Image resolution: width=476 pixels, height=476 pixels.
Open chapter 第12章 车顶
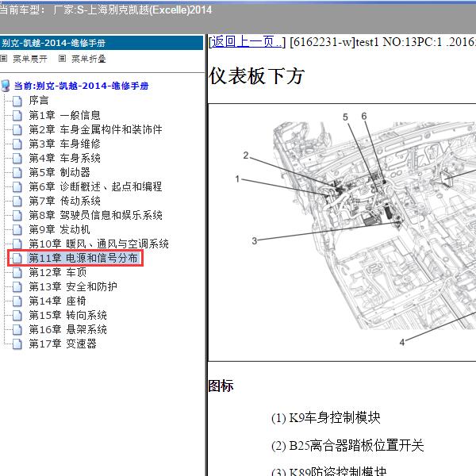58,273
